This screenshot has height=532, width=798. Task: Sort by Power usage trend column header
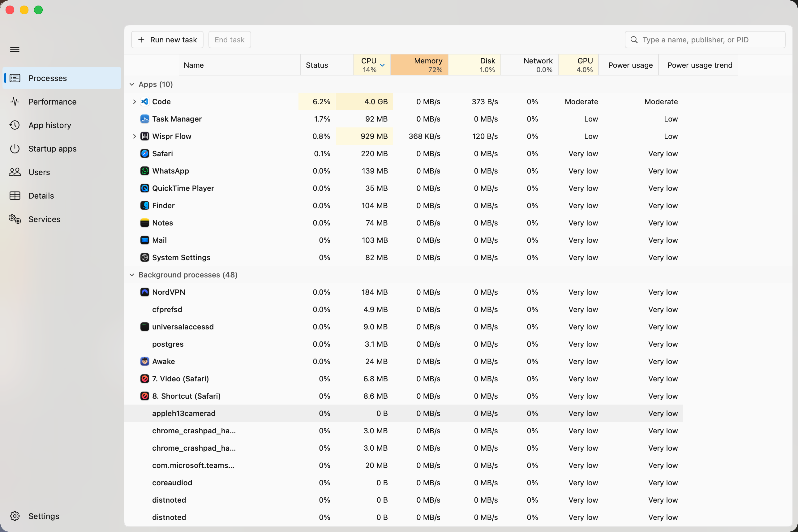coord(698,65)
